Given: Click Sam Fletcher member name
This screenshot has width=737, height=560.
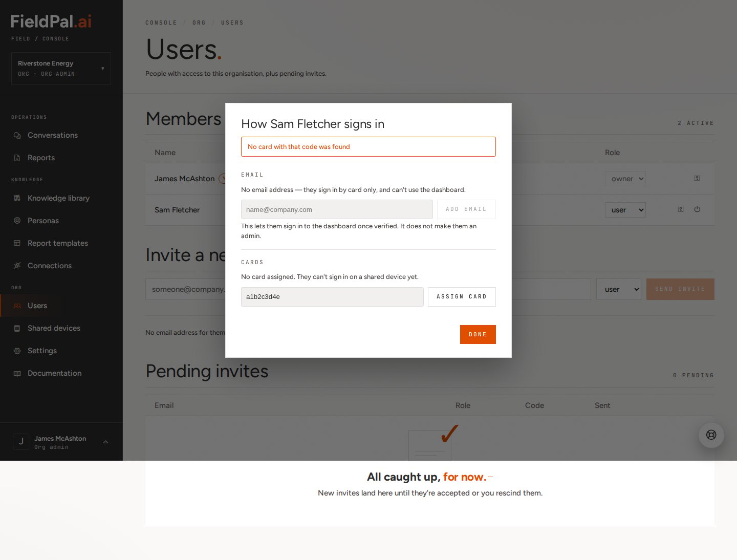Looking at the screenshot, I should point(177,210).
